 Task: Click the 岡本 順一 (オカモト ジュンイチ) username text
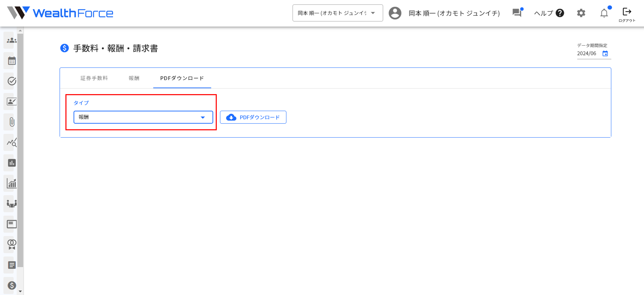click(454, 13)
